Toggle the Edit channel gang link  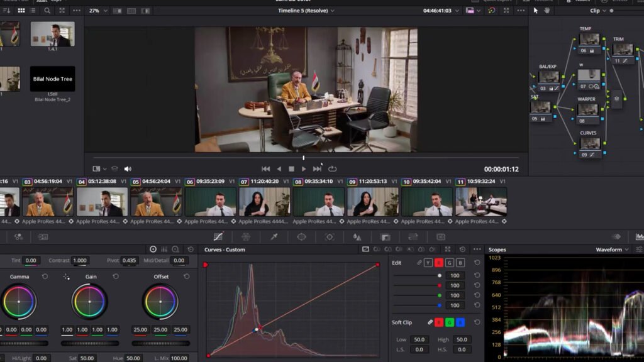(x=419, y=263)
